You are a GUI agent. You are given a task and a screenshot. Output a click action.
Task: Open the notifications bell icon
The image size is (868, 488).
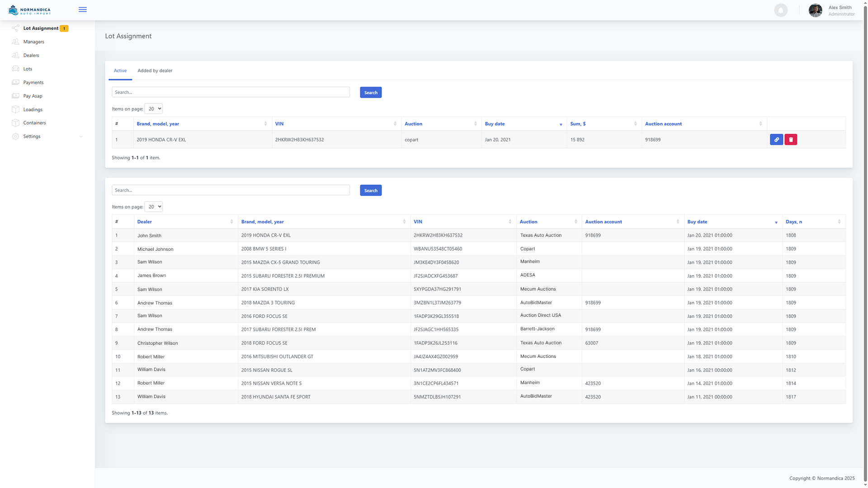click(x=780, y=10)
